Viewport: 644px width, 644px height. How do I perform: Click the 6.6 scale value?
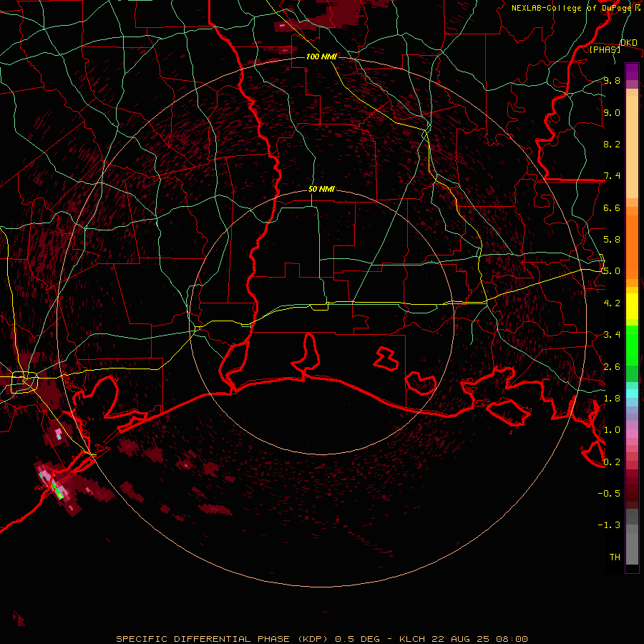pyautogui.click(x=612, y=208)
